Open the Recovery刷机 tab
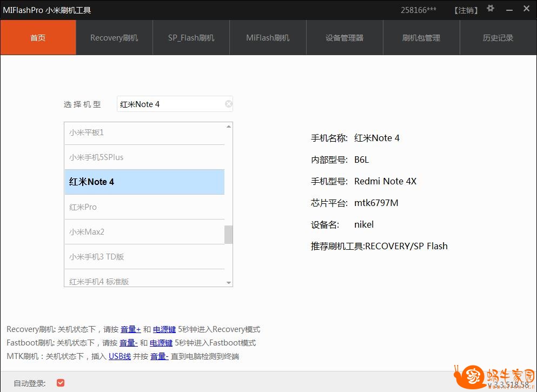Viewport: 537px width, 392px height. coord(115,37)
